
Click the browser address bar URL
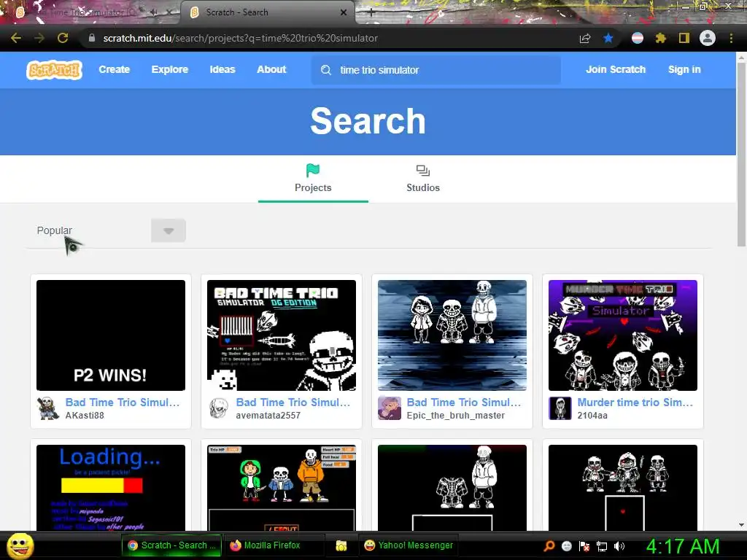click(241, 38)
